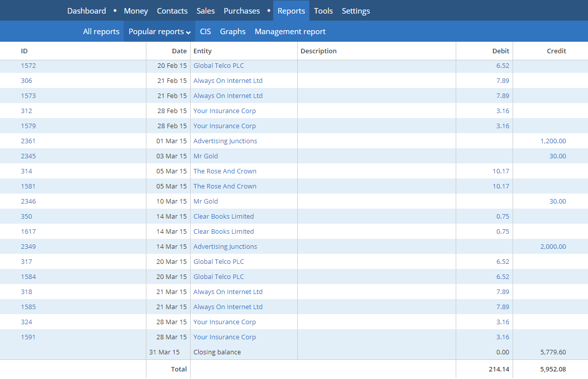588x379 pixels.
Task: Open Clear Books Limited in row 350
Action: pos(223,216)
